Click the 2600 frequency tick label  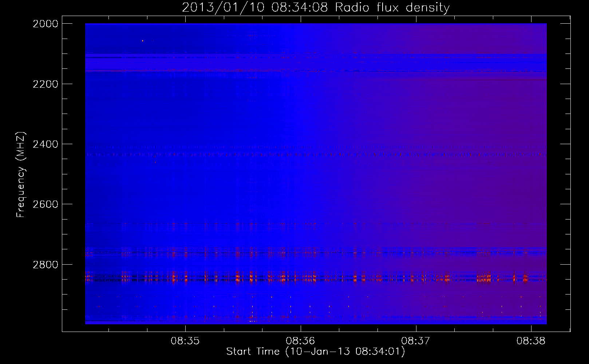coord(46,204)
